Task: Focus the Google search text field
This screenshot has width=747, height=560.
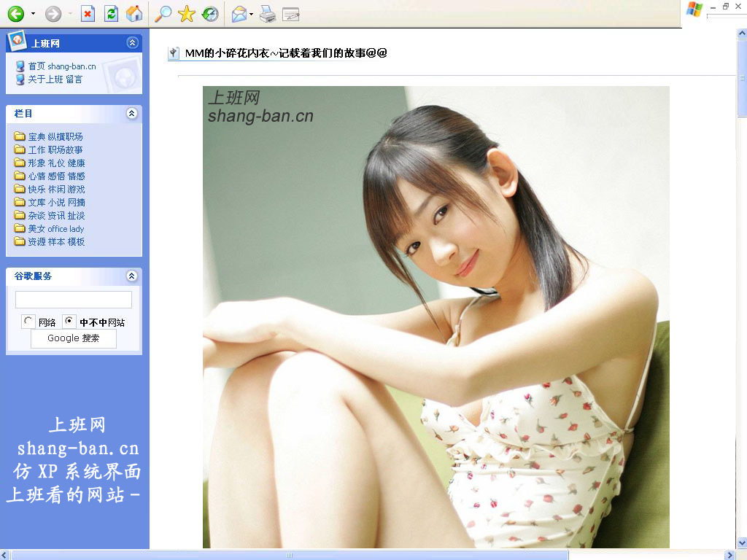Action: coord(74,300)
